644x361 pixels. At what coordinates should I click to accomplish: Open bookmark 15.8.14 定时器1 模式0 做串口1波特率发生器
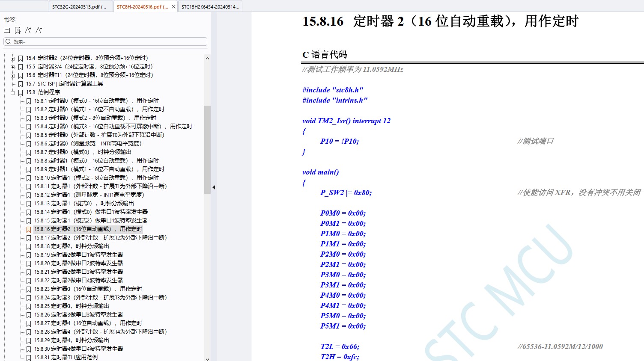tap(91, 212)
